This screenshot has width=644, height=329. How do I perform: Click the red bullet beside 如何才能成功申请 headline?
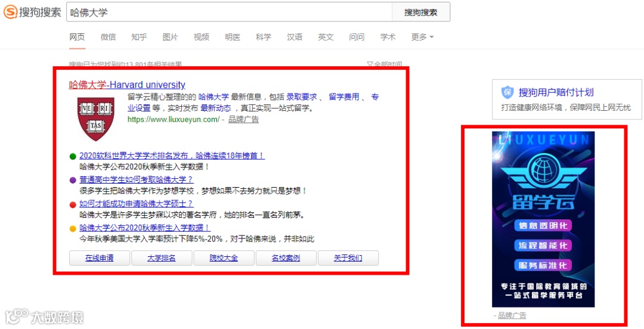point(73,204)
